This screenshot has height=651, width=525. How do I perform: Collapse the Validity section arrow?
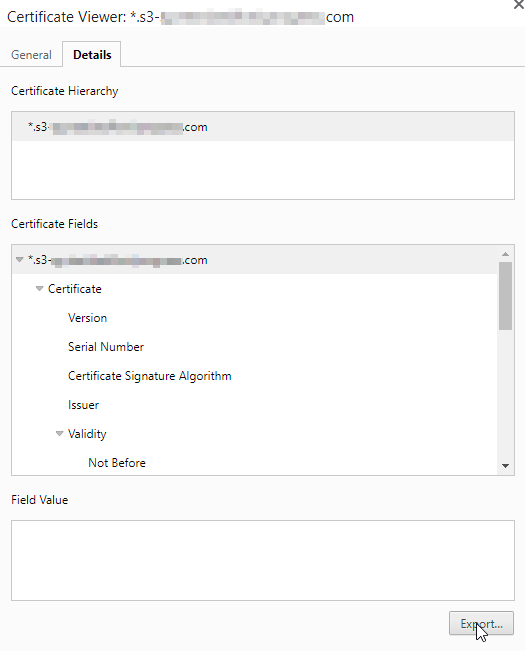pyautogui.click(x=59, y=433)
